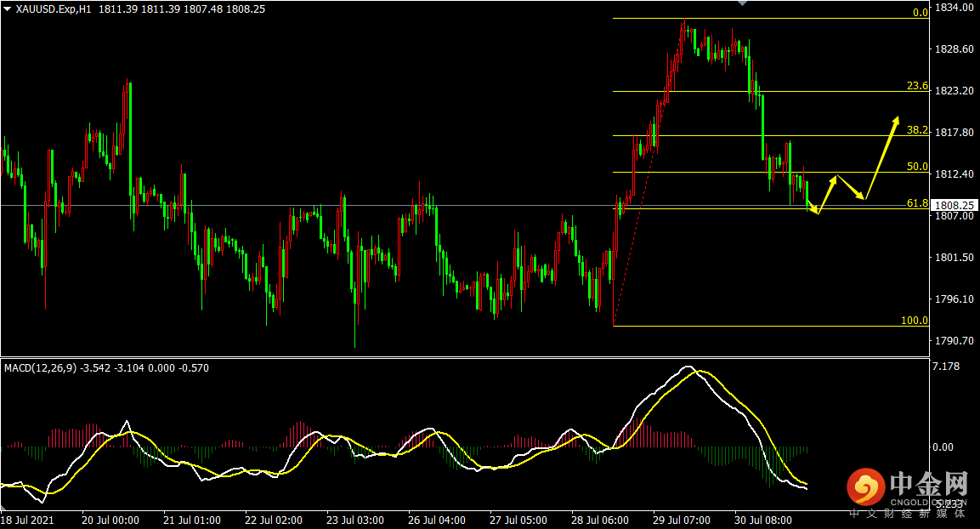The image size is (980, 529).
Task: Click the Fibonacci 61.8 level label
Action: 917,203
